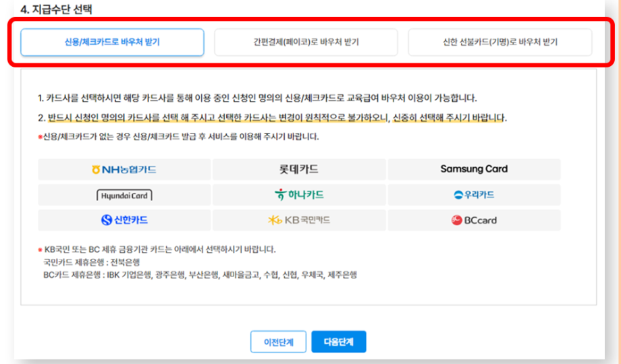621x364 pixels.
Task: Proceed with 다음단계 button
Action: click(339, 342)
